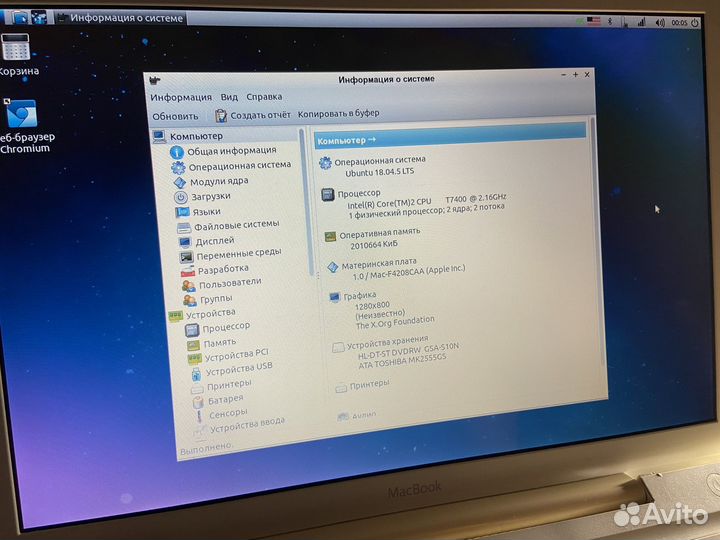Click the Intel Core2 CPU T7400 line
The image size is (720, 540).
427,201
